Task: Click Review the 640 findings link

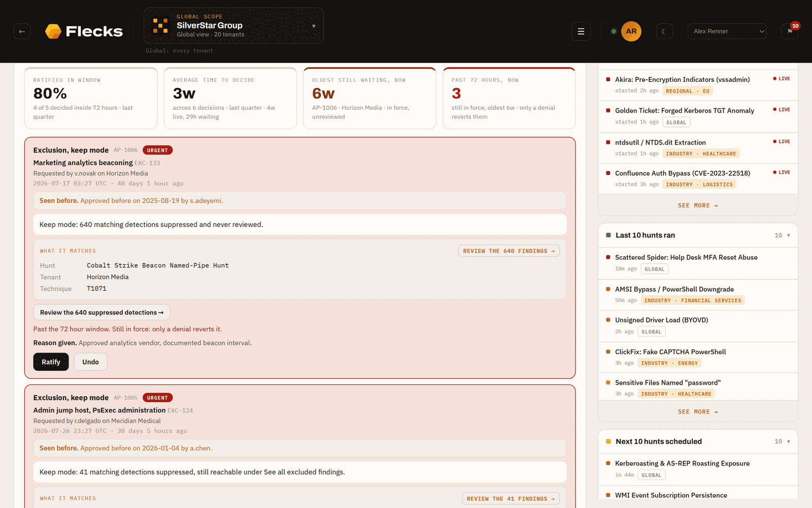Action: tap(509, 251)
